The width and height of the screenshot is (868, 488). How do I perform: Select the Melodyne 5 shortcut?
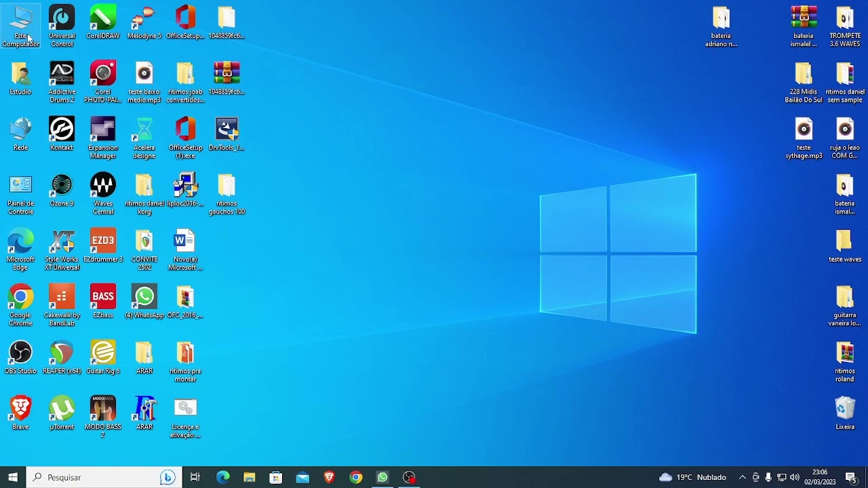point(144,22)
